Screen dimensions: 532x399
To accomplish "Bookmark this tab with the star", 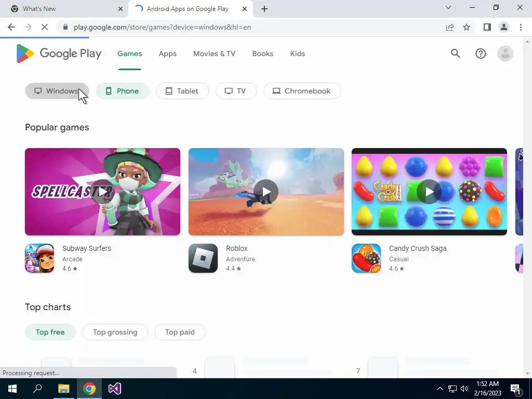I will coord(467,27).
